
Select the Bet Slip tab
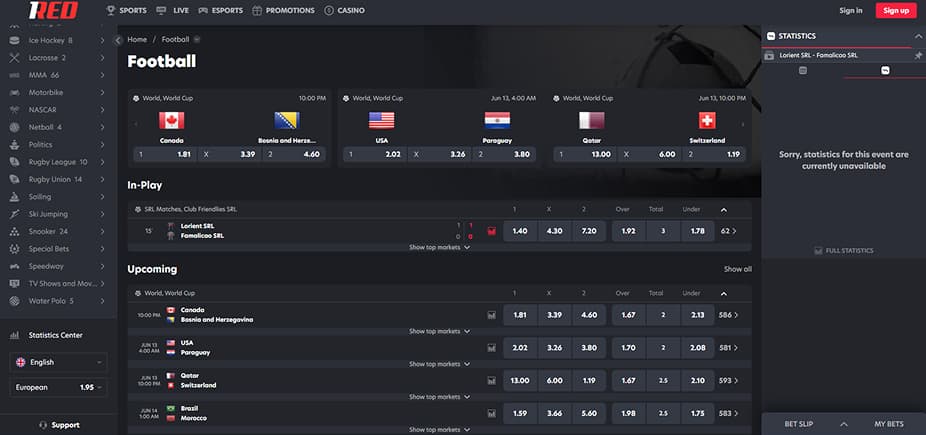click(798, 424)
